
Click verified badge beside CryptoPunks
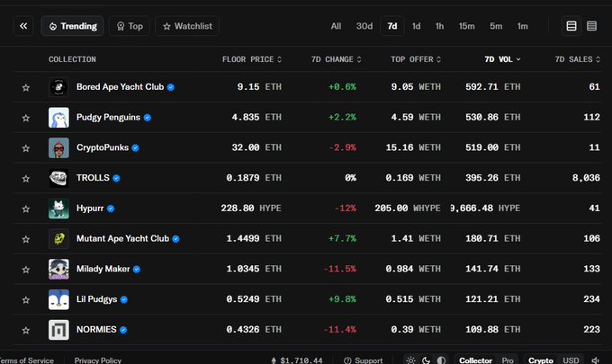coord(135,148)
